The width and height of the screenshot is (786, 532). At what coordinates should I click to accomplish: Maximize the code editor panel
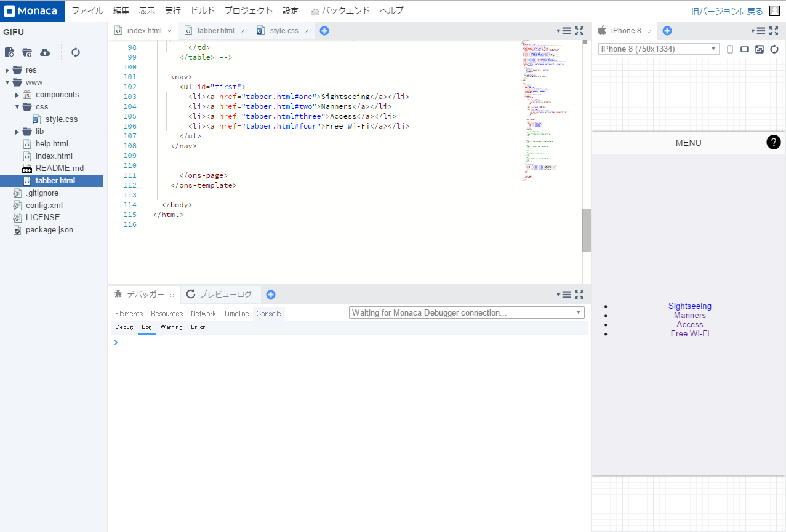point(579,31)
